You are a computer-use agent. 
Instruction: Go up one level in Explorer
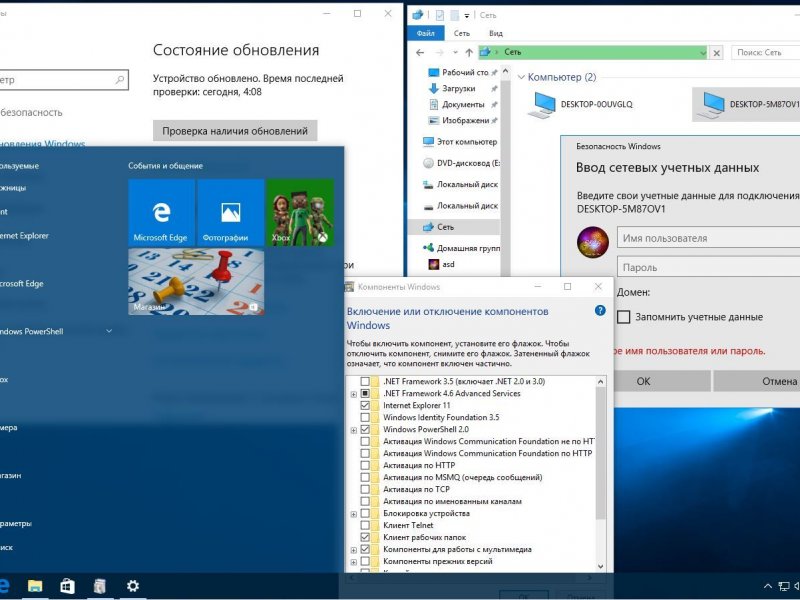pyautogui.click(x=469, y=52)
